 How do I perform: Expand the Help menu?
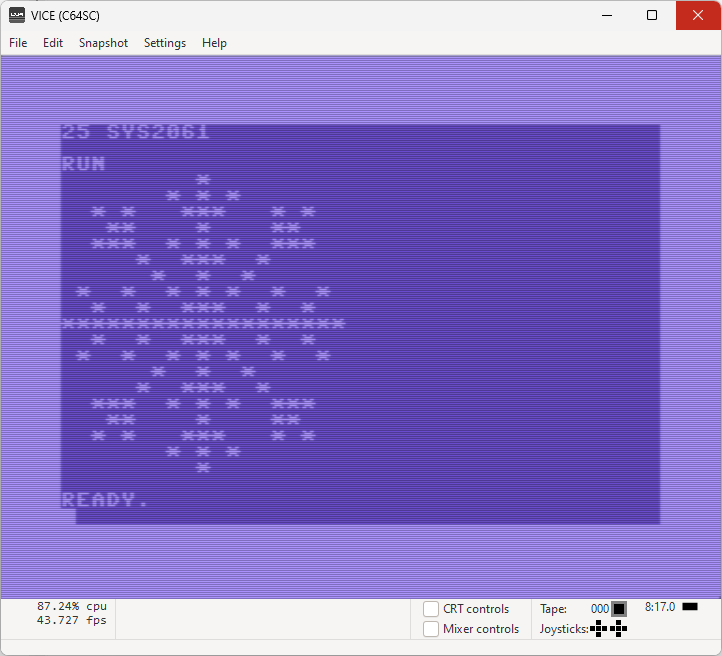point(214,43)
